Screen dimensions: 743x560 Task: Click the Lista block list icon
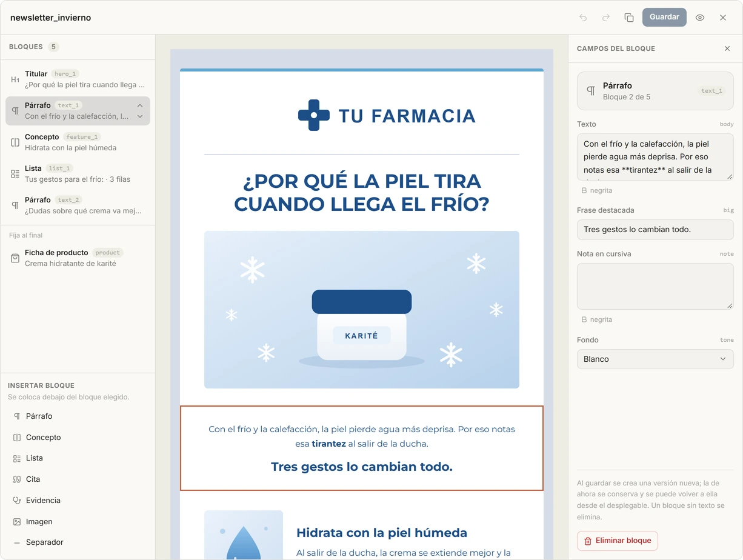pyautogui.click(x=15, y=174)
